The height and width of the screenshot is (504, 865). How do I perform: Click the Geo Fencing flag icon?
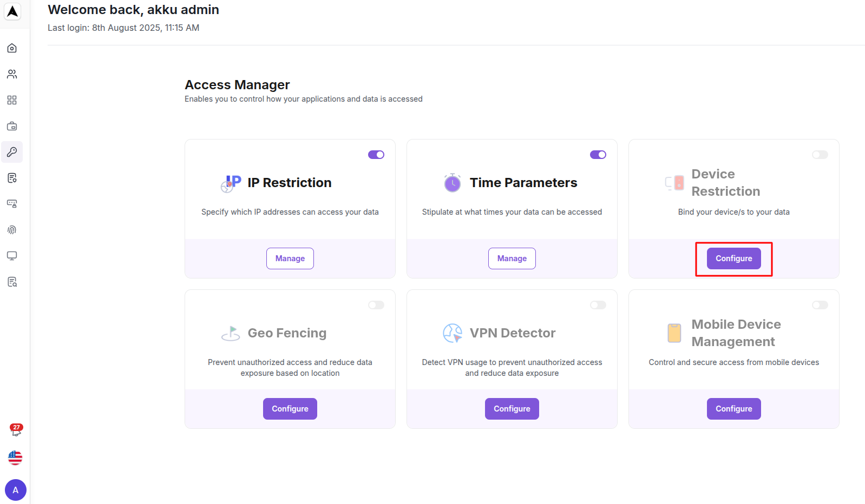231,333
